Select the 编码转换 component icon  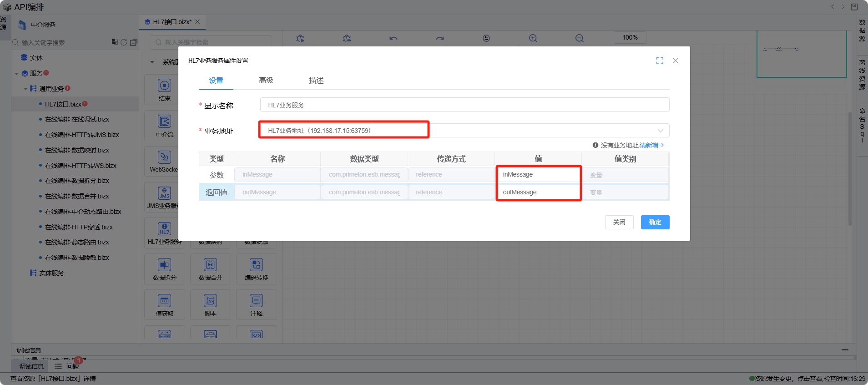256,265
